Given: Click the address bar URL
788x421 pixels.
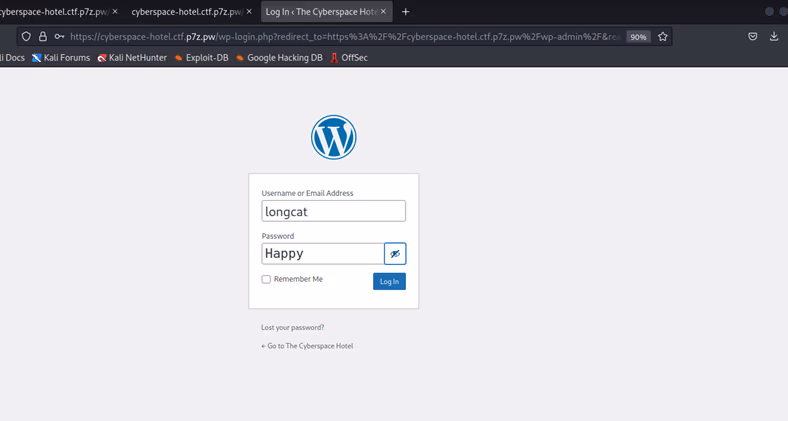Looking at the screenshot, I should (x=345, y=37).
